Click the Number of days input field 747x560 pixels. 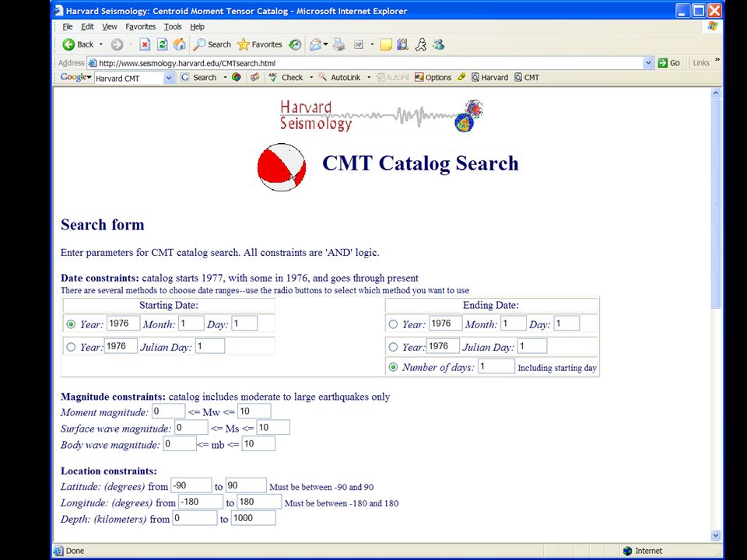coord(496,366)
